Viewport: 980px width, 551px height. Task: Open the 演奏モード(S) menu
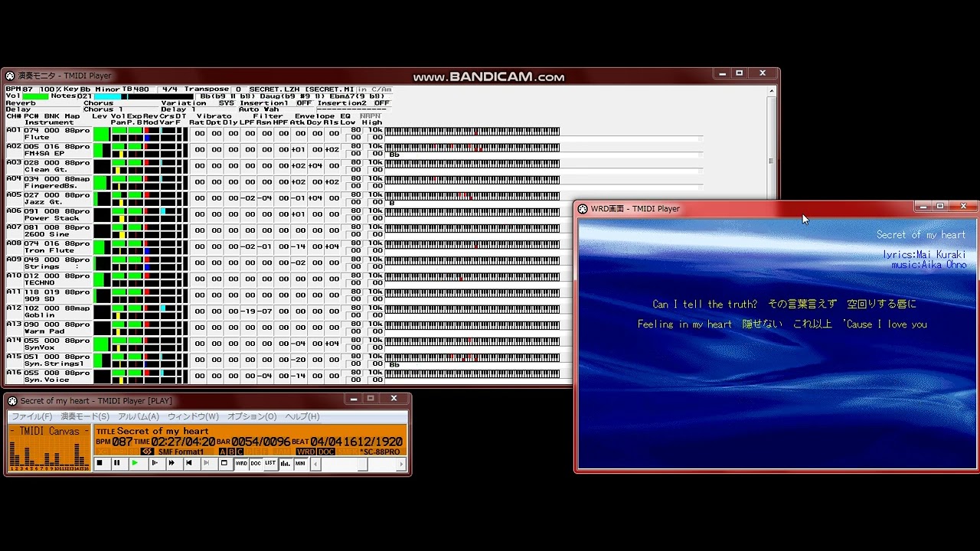(x=85, y=416)
